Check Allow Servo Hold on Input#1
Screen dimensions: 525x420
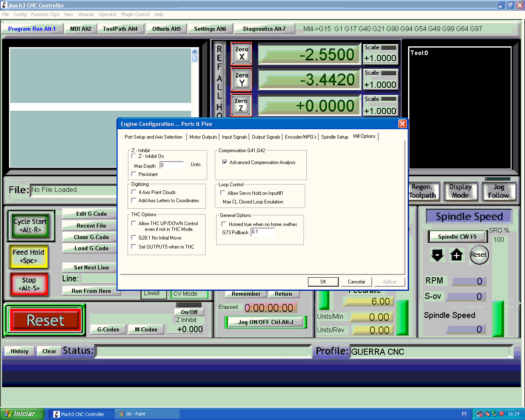point(223,193)
